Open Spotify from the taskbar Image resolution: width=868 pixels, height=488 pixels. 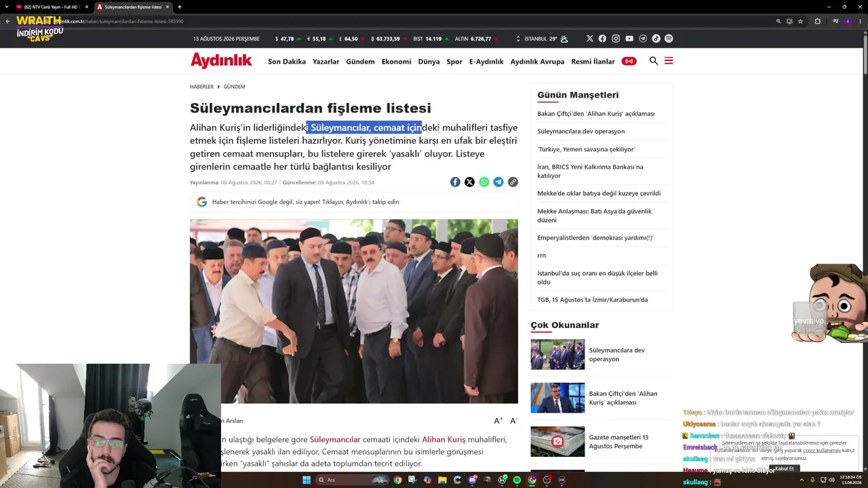coord(517,480)
